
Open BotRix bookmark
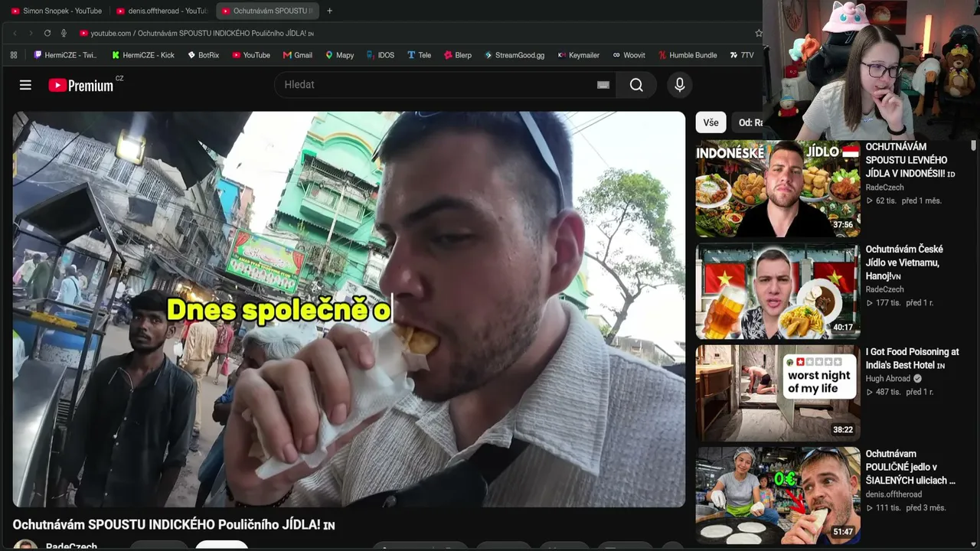pyautogui.click(x=204, y=55)
